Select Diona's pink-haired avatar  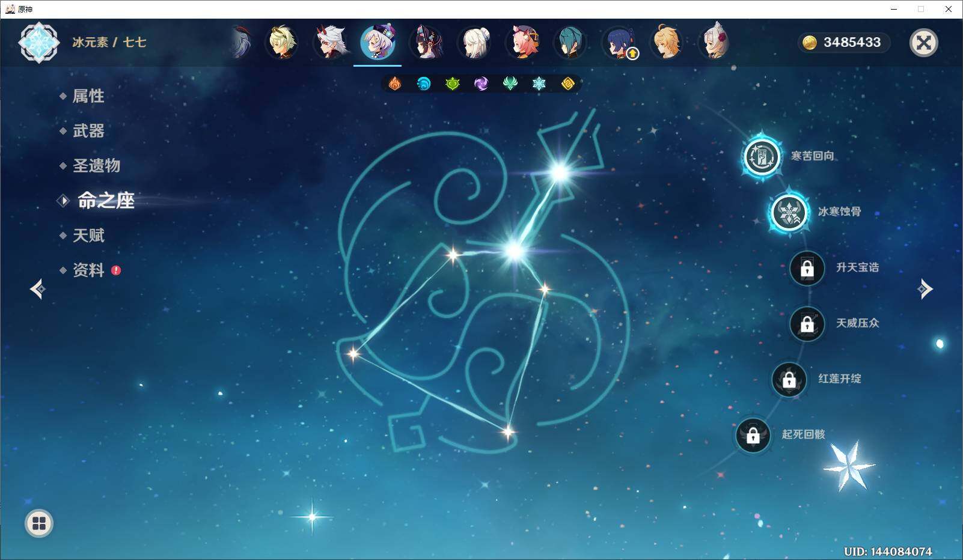(x=522, y=43)
